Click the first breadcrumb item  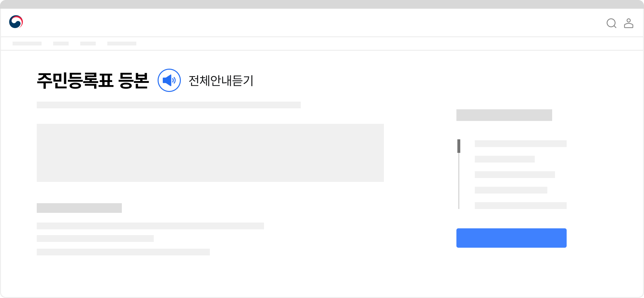pos(27,43)
